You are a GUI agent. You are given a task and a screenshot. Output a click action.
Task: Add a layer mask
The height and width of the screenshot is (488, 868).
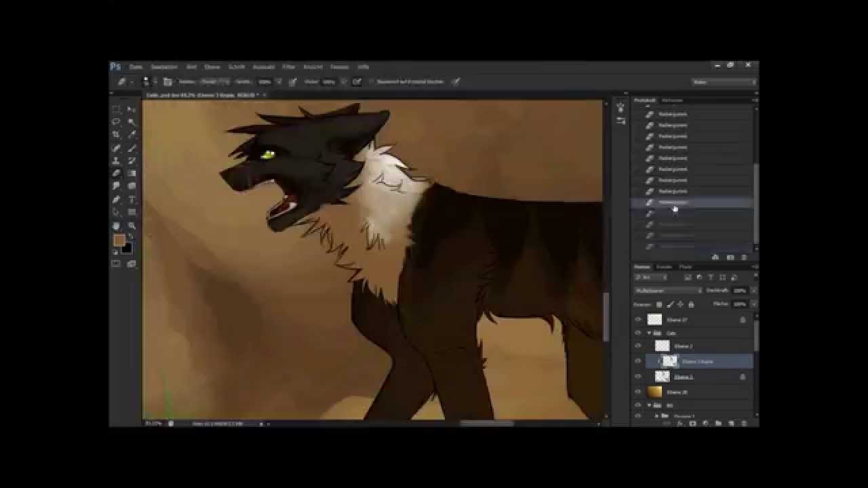tap(692, 423)
